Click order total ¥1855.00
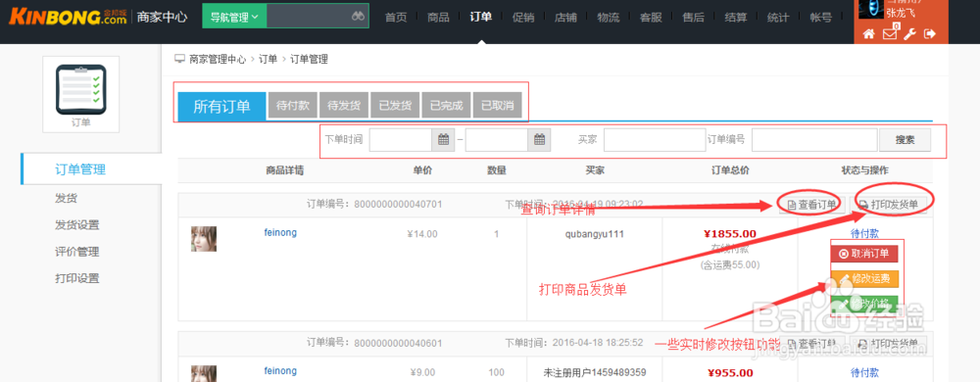The width and height of the screenshot is (980, 382). (x=730, y=234)
